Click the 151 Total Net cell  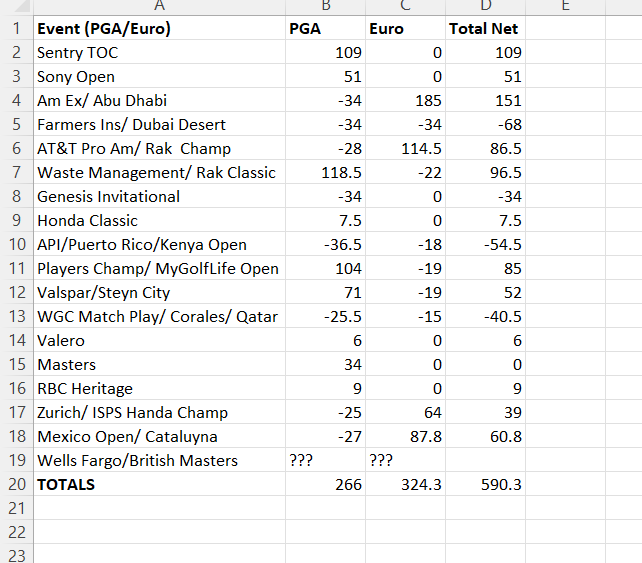coord(485,100)
